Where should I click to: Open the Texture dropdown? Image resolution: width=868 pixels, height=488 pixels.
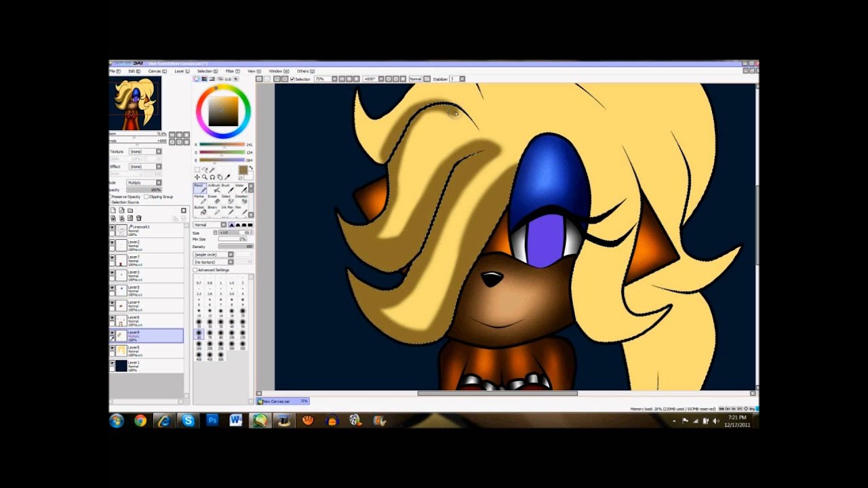coord(145,152)
